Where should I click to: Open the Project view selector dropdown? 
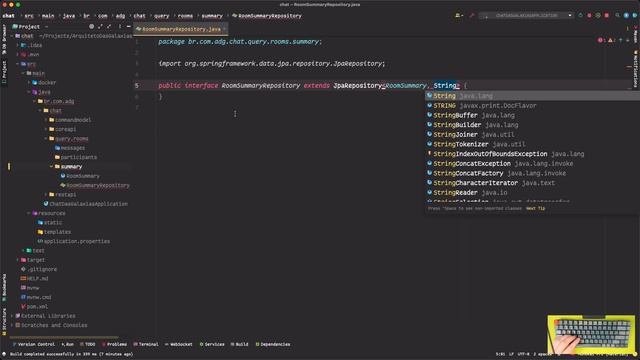point(29,27)
